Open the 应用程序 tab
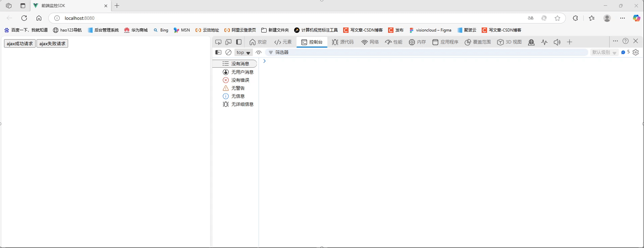Image resolution: width=644 pixels, height=248 pixels. tap(445, 42)
